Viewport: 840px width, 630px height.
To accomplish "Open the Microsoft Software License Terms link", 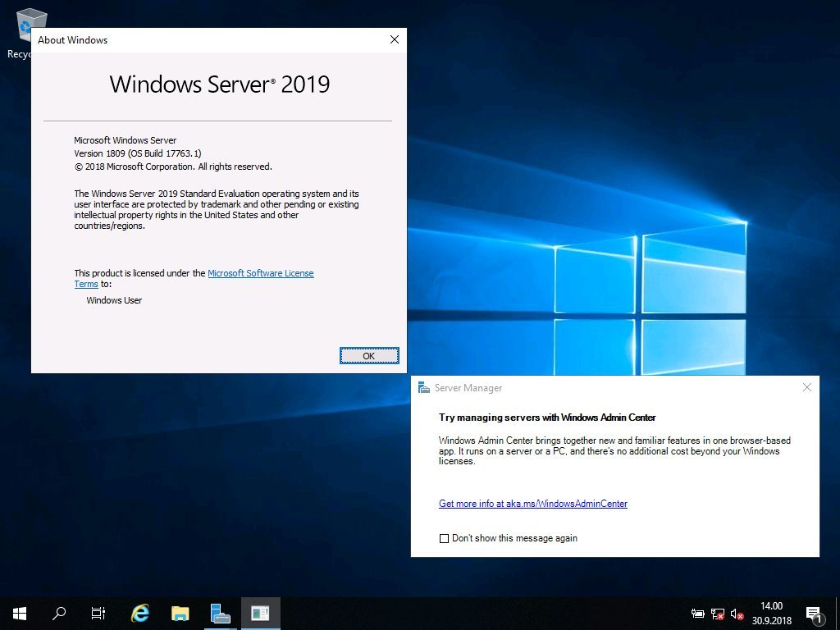I will click(x=261, y=272).
